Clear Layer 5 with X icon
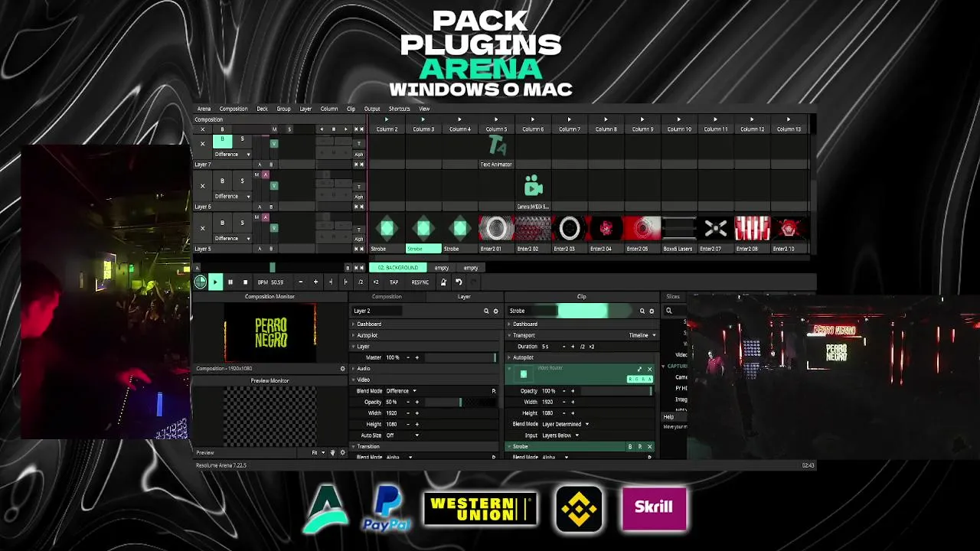 click(x=202, y=228)
